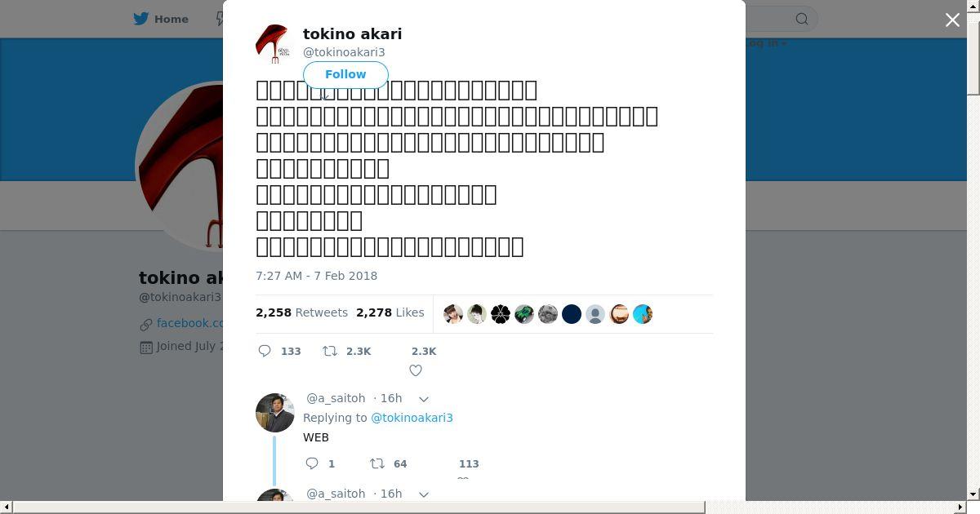
Task: Click the search magnifier icon
Action: pos(802,19)
